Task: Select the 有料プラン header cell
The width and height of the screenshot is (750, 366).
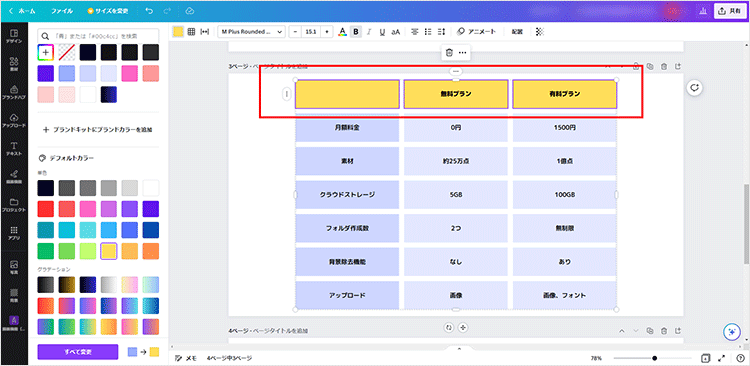Action: pos(564,94)
